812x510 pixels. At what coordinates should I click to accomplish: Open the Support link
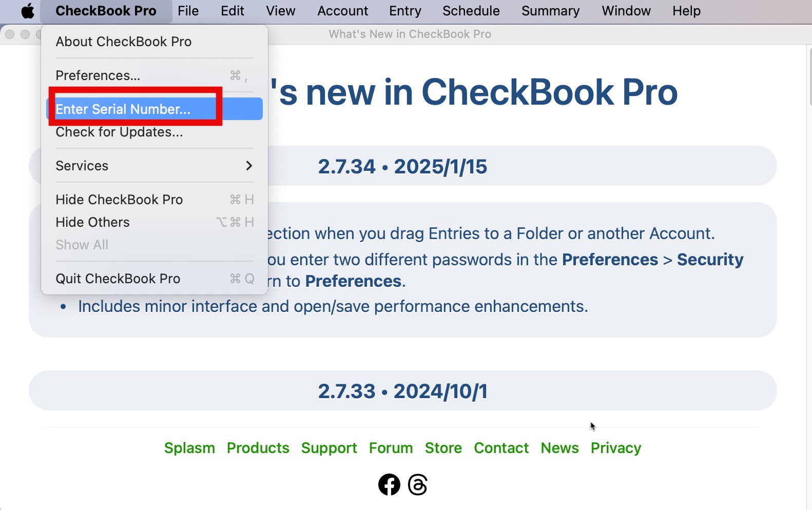pos(329,448)
